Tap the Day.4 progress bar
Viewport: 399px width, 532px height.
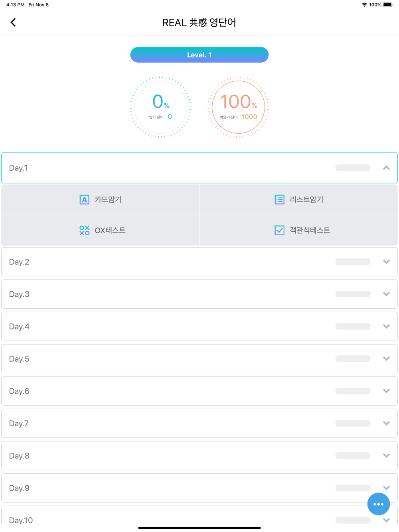click(353, 326)
